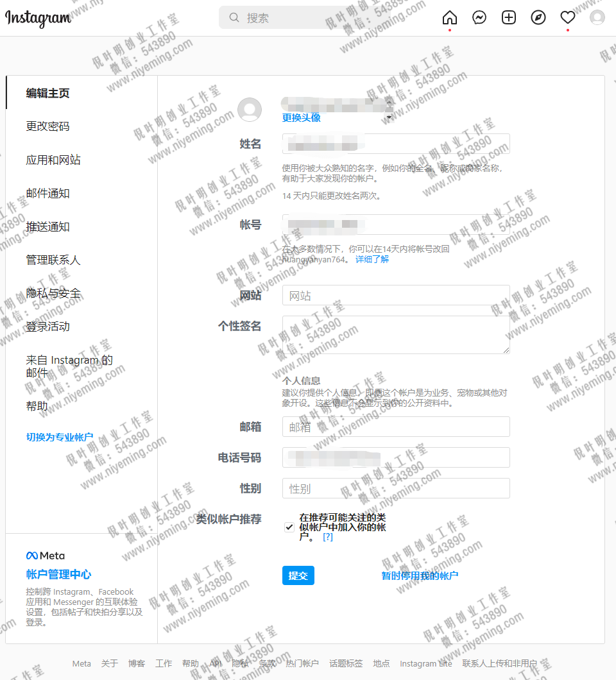
Task: Open footer API link
Action: (215, 663)
